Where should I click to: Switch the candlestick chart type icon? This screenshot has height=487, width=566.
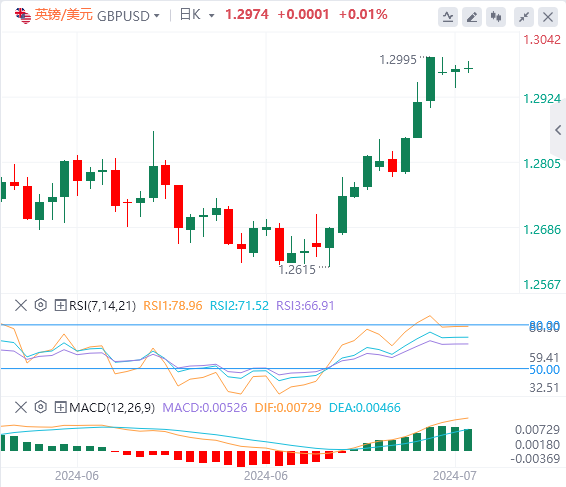point(496,17)
